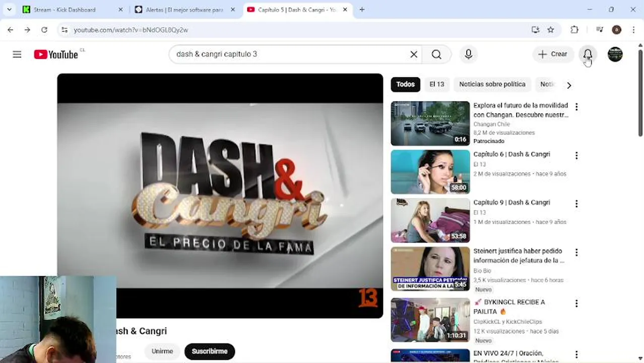Click ClipKickCL y KickChileClips channel name
This screenshot has height=363, width=644.
[507, 322]
